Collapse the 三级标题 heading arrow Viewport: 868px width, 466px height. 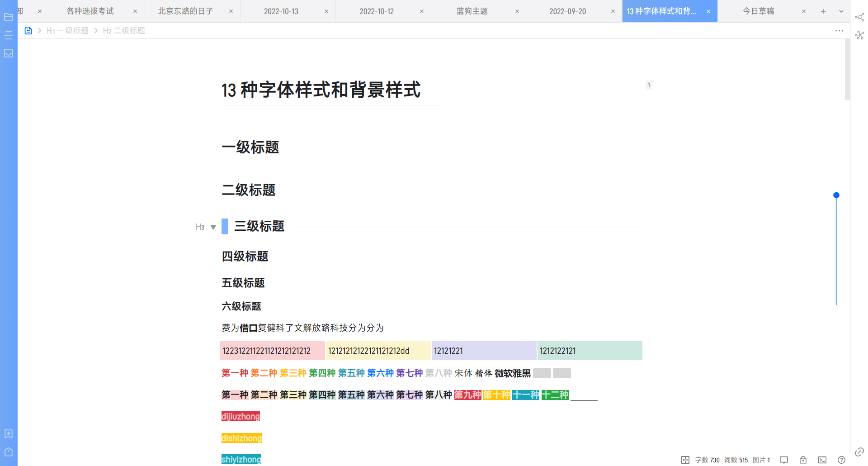(x=213, y=227)
